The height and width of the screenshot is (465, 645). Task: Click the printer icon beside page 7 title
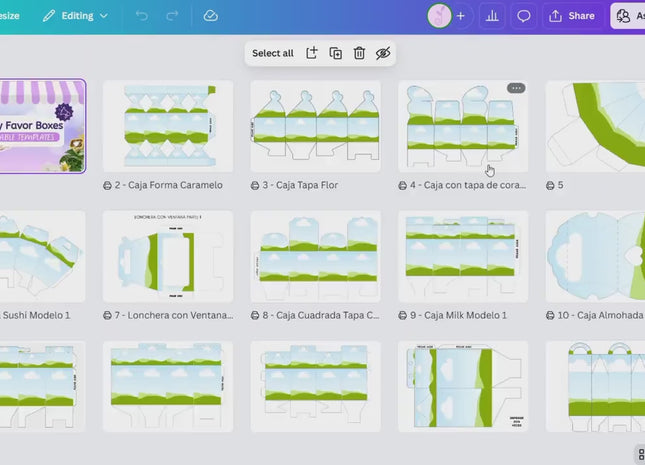point(107,316)
